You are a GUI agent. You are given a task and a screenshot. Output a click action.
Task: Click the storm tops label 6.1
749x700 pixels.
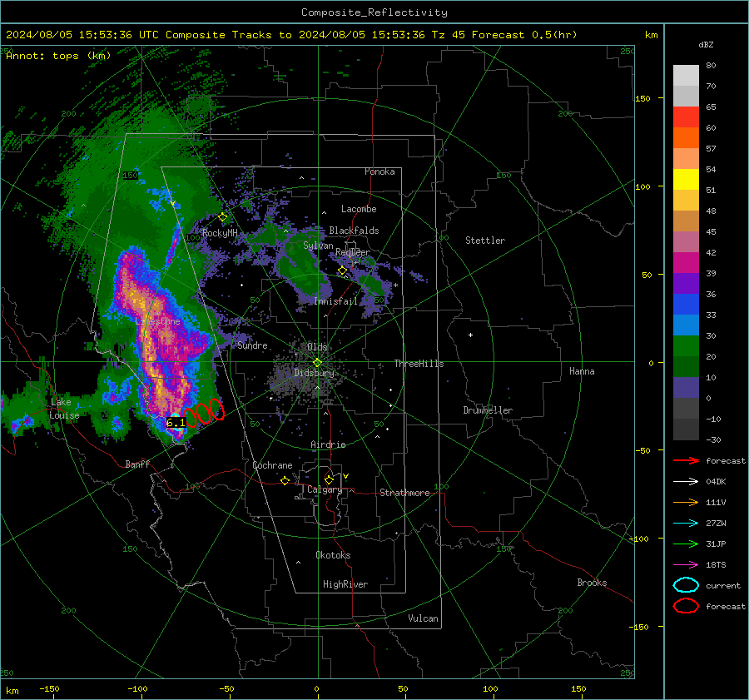[176, 423]
